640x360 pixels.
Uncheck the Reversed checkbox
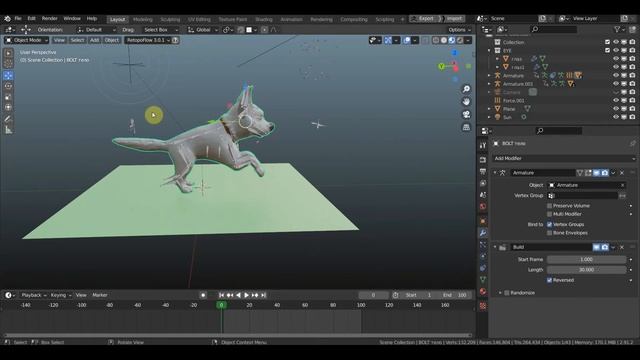click(549, 280)
